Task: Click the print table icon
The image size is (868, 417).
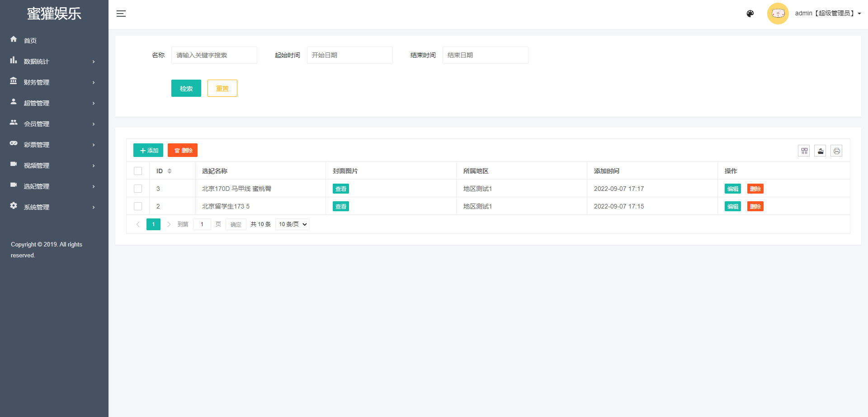Action: [836, 151]
